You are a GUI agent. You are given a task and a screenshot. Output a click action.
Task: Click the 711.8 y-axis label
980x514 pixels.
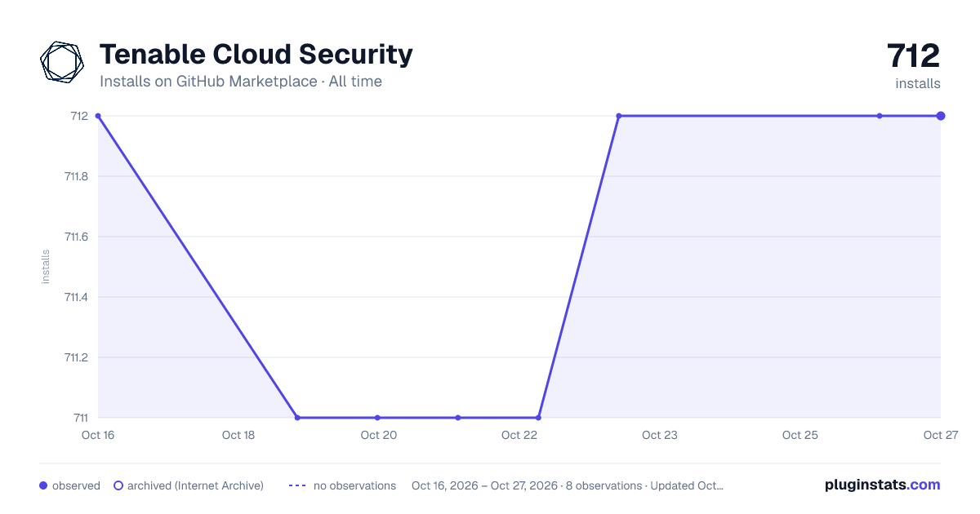(x=76, y=176)
